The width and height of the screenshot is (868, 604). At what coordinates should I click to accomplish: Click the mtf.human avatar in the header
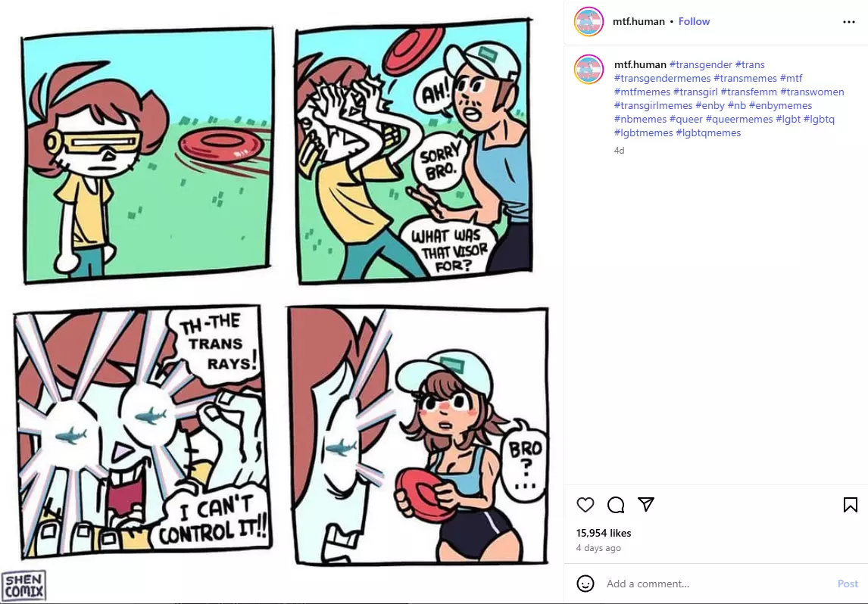click(589, 21)
